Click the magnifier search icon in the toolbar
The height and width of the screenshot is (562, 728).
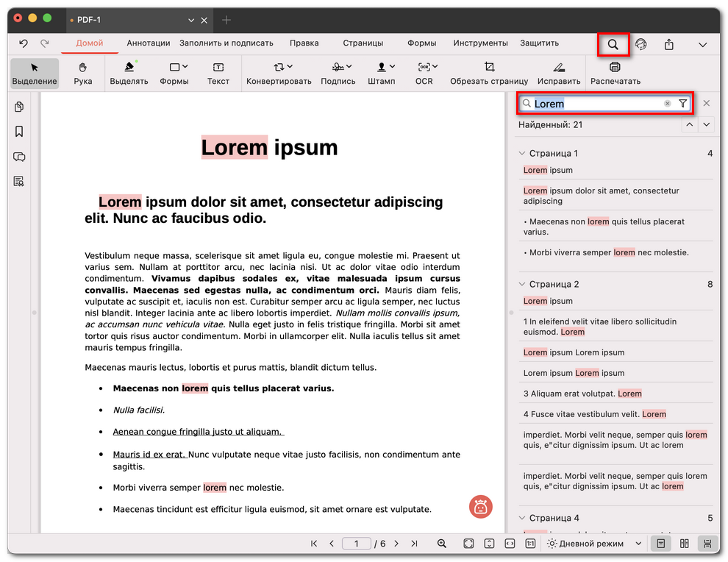tap(613, 44)
